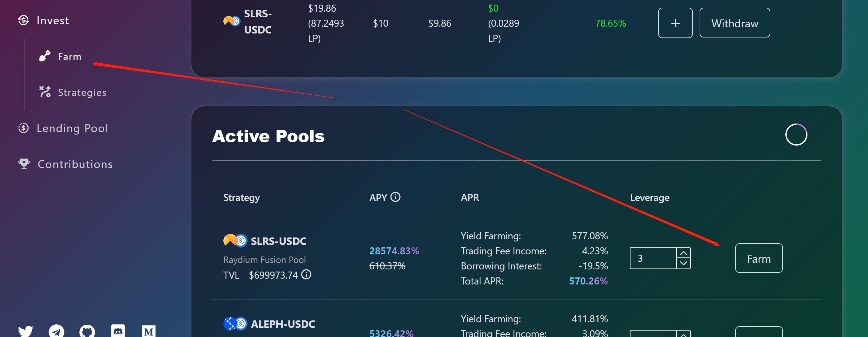The image size is (868, 337).
Task: Click the APY info icon
Action: pyautogui.click(x=395, y=197)
